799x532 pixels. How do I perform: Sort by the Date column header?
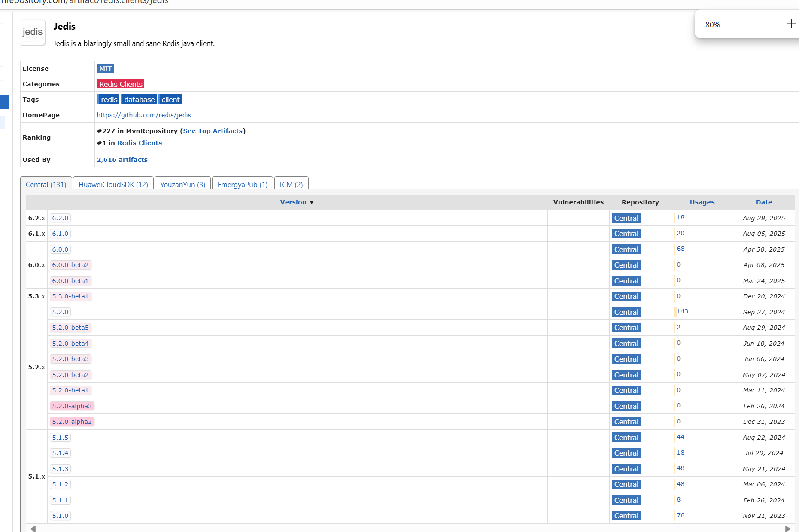764,202
